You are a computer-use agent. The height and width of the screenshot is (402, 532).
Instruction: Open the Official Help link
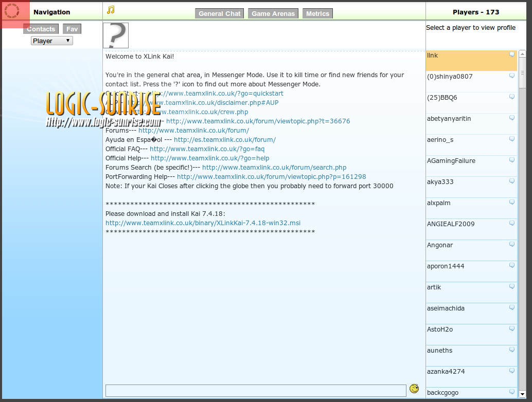pyautogui.click(x=210, y=158)
